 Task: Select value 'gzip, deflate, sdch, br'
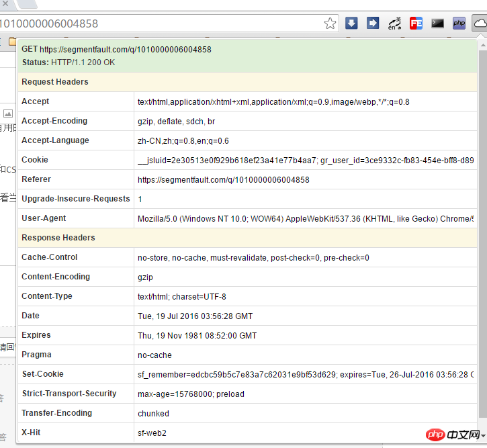pos(177,122)
